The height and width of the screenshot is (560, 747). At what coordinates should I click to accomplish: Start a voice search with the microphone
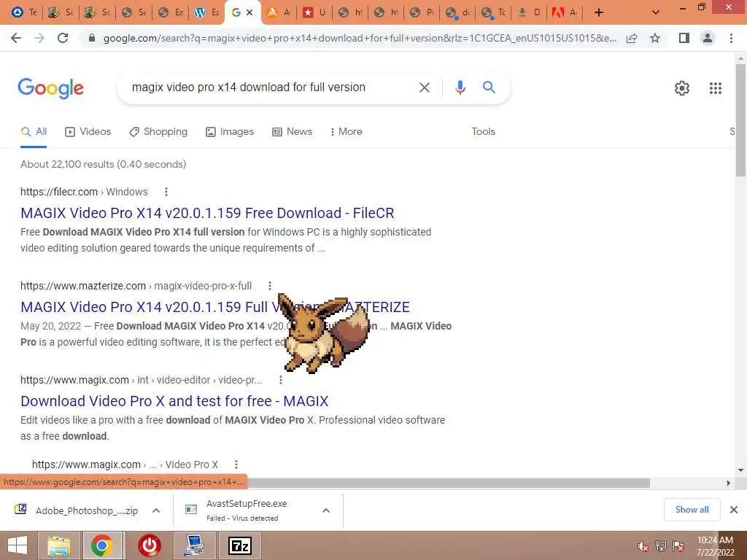pyautogui.click(x=460, y=87)
